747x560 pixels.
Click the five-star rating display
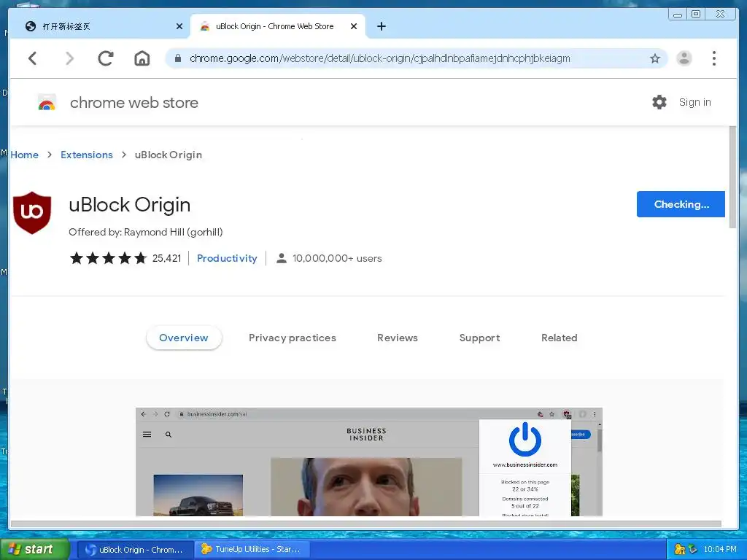(108, 258)
